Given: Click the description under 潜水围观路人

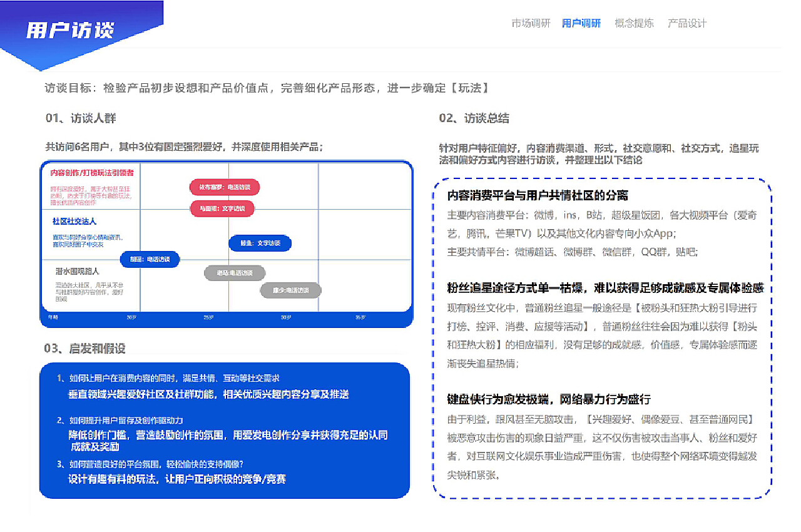Looking at the screenshot, I should pyautogui.click(x=89, y=292).
